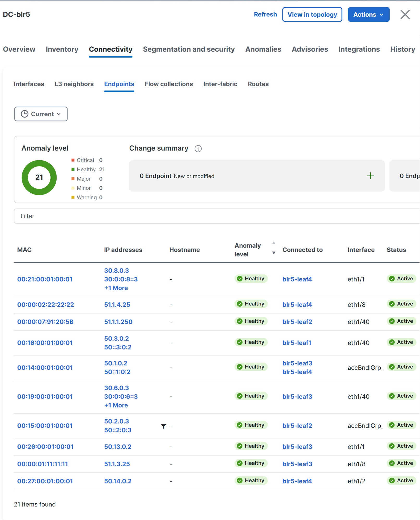Click the Connected to column header

(x=302, y=250)
